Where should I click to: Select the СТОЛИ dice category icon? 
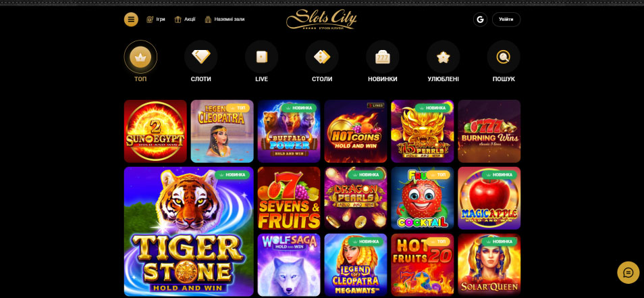pyautogui.click(x=322, y=57)
